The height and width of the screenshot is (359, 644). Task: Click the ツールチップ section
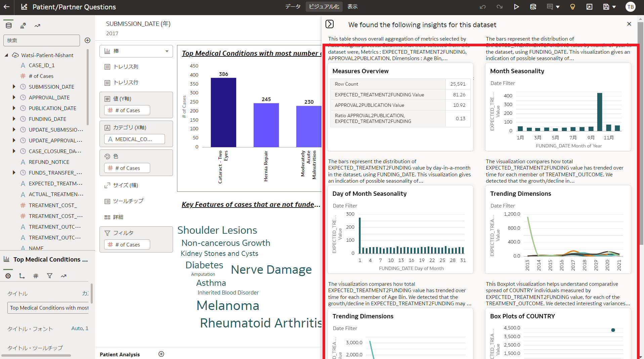point(136,201)
